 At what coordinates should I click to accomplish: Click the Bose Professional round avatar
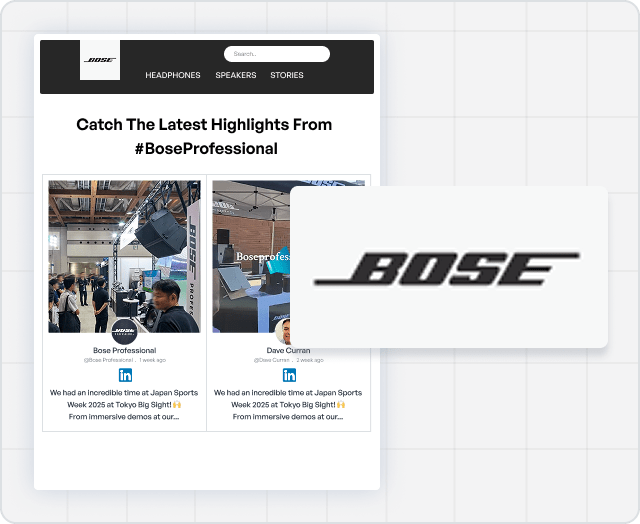pyautogui.click(x=124, y=332)
